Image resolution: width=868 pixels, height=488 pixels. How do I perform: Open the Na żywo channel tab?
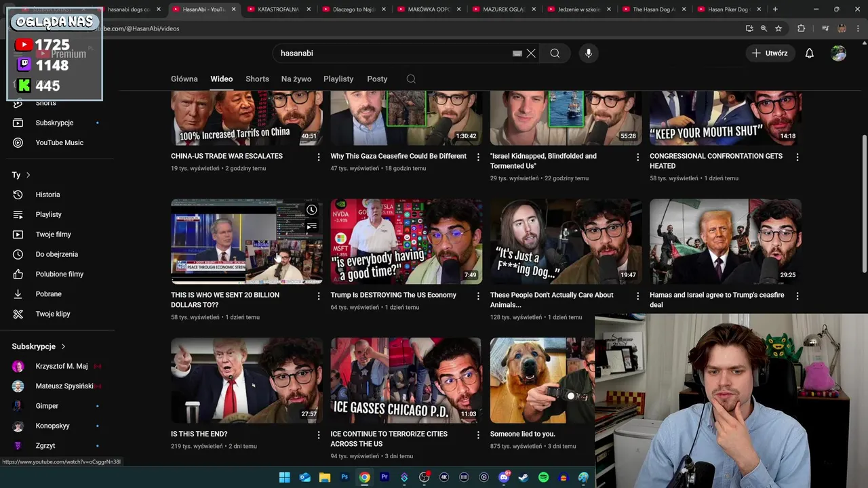[296, 79]
